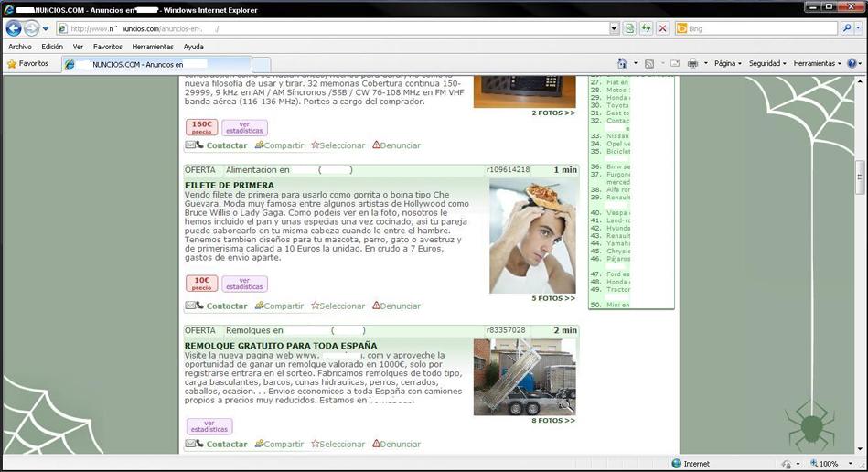This screenshot has height=472, width=868.
Task: Click the Compatibility View icon
Action: [x=630, y=28]
